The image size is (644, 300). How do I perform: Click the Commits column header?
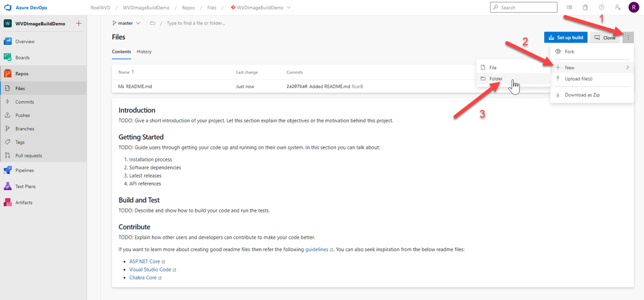[x=295, y=72]
